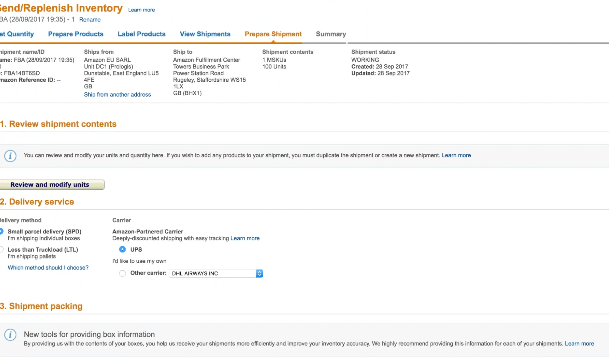The height and width of the screenshot is (364, 609).
Task: Click Ship from another address
Action: (x=118, y=94)
